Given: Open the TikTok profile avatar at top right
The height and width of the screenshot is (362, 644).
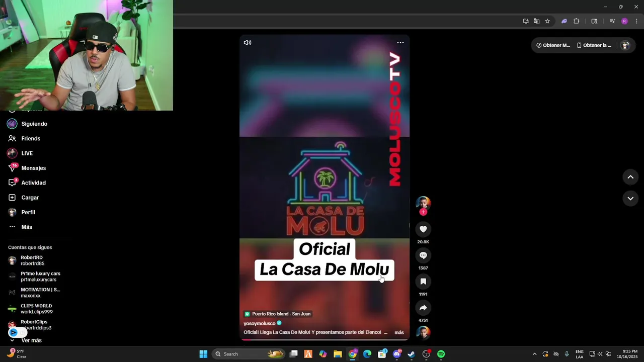Looking at the screenshot, I should coord(625,45).
